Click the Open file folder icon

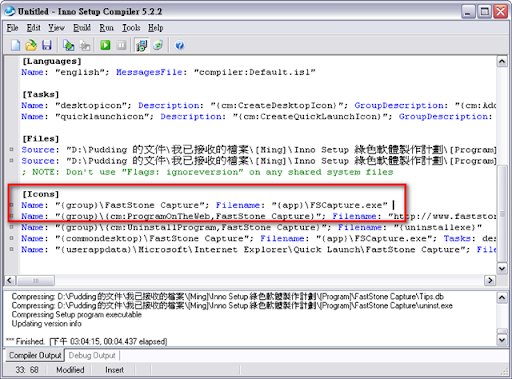coord(31,45)
